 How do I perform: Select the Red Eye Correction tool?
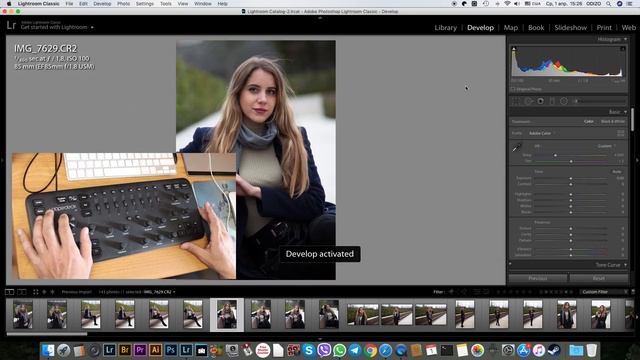540,101
